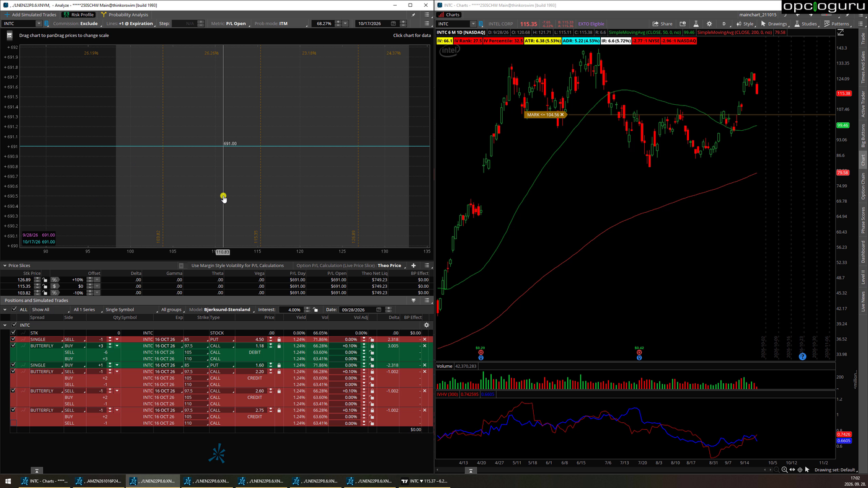Image resolution: width=868 pixels, height=488 pixels.
Task: Open INTC group settings gear in positions
Action: [x=426, y=325]
